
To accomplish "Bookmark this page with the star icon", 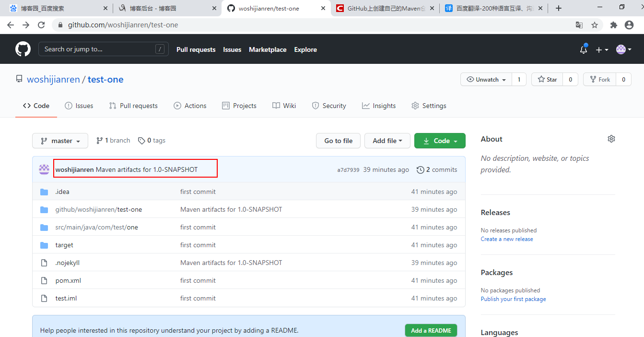I will click(x=595, y=25).
